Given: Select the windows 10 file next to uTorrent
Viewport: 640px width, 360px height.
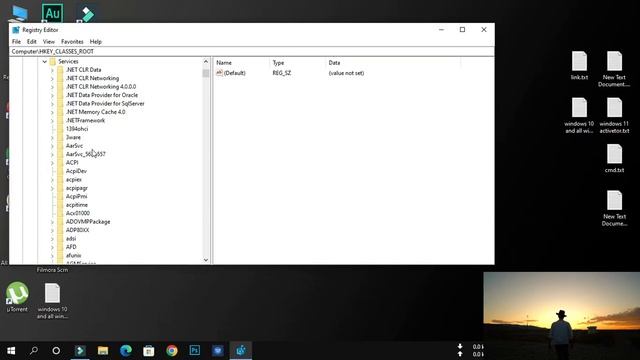Looking at the screenshot, I should [52, 301].
